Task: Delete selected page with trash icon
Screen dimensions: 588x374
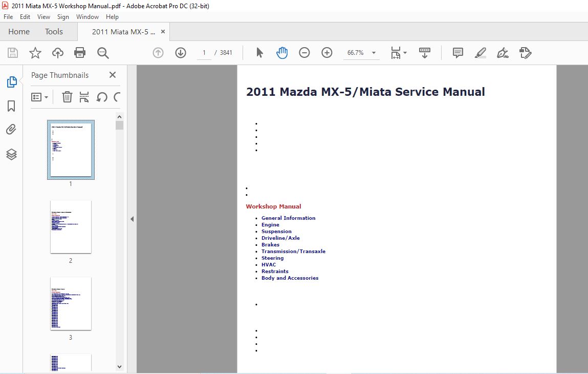Action: point(67,97)
